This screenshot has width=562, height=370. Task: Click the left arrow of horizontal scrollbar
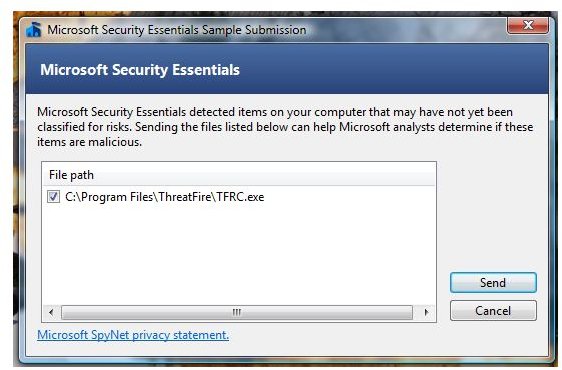(x=52, y=312)
